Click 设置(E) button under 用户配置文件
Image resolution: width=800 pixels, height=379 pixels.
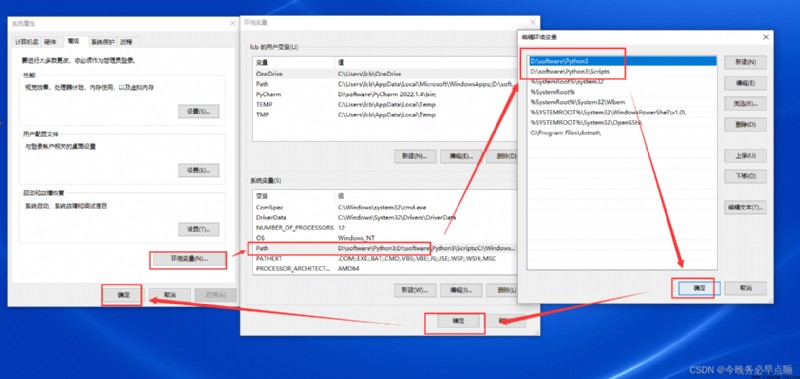click(198, 170)
